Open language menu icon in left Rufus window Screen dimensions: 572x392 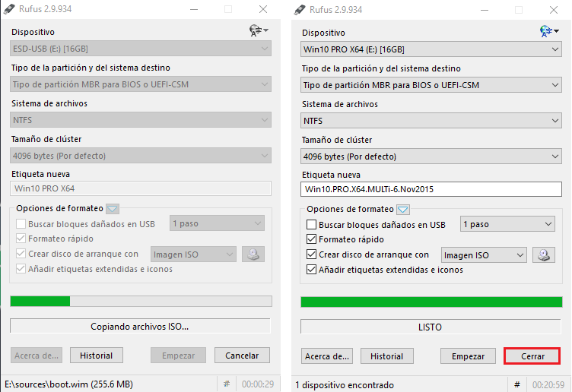pyautogui.click(x=259, y=30)
